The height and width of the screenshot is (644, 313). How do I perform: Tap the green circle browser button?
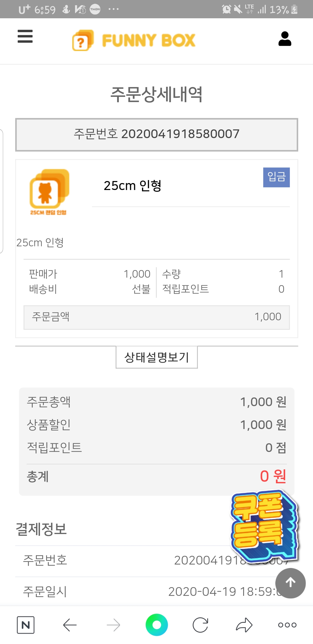pos(156,625)
